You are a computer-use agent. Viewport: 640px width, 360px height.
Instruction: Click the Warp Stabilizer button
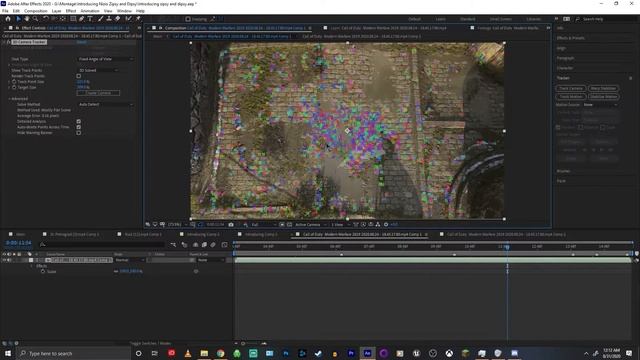point(603,88)
